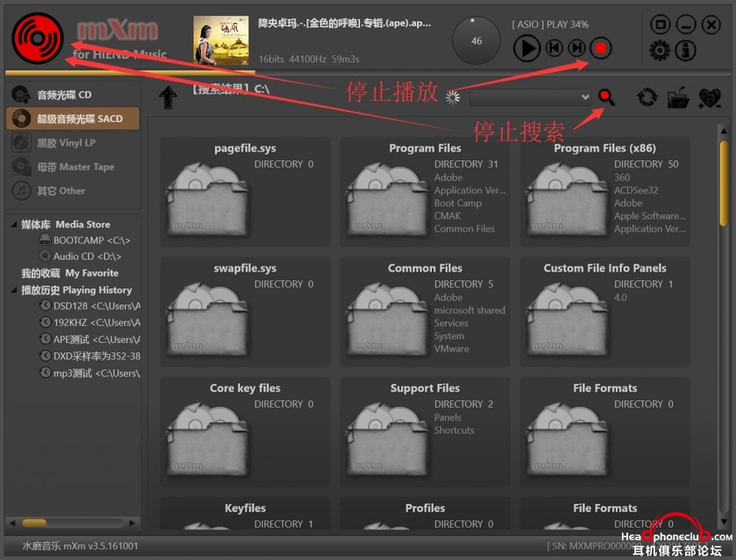Screen dimensions: 736x560
Task: Open the Common Files folder icon
Action: click(x=387, y=319)
